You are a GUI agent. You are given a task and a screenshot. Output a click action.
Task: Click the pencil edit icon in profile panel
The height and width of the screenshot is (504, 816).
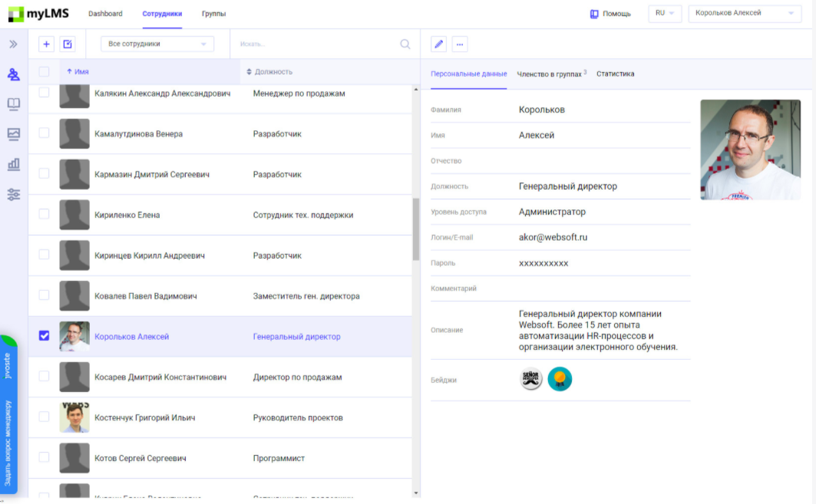tap(439, 44)
